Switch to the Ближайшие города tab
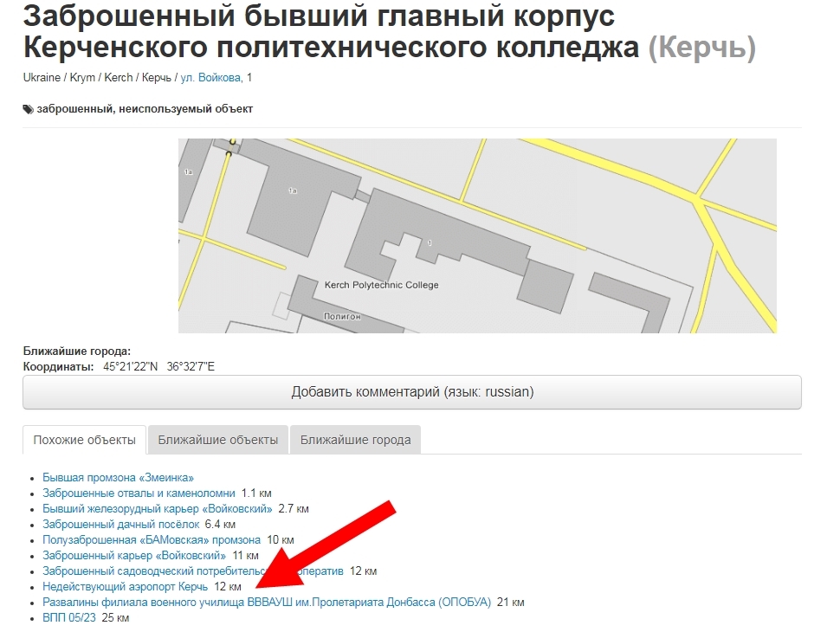 (x=355, y=440)
